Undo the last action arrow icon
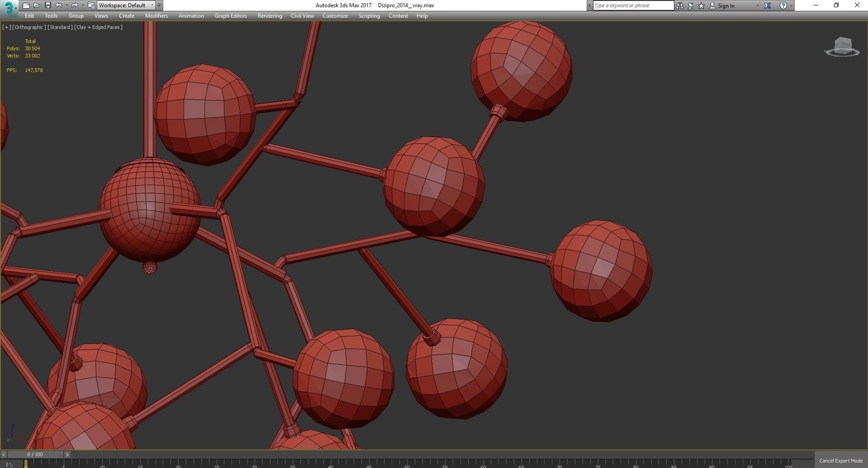Image resolution: width=868 pixels, height=468 pixels. pos(59,5)
